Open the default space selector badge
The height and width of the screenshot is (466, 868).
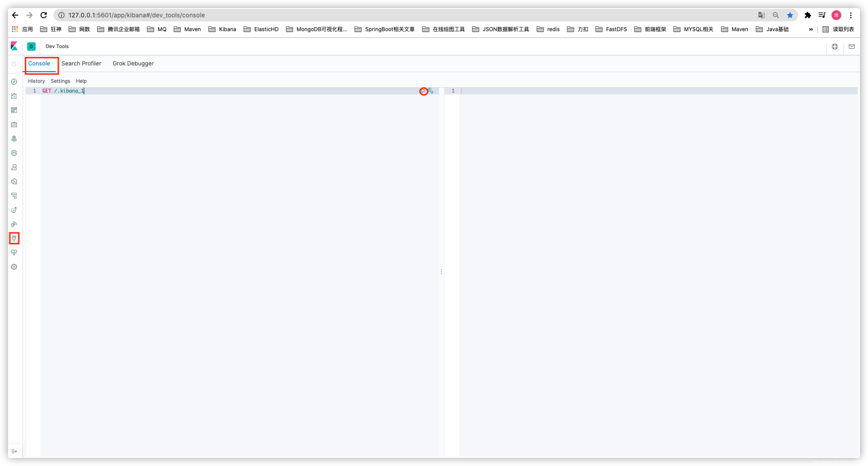(31, 47)
